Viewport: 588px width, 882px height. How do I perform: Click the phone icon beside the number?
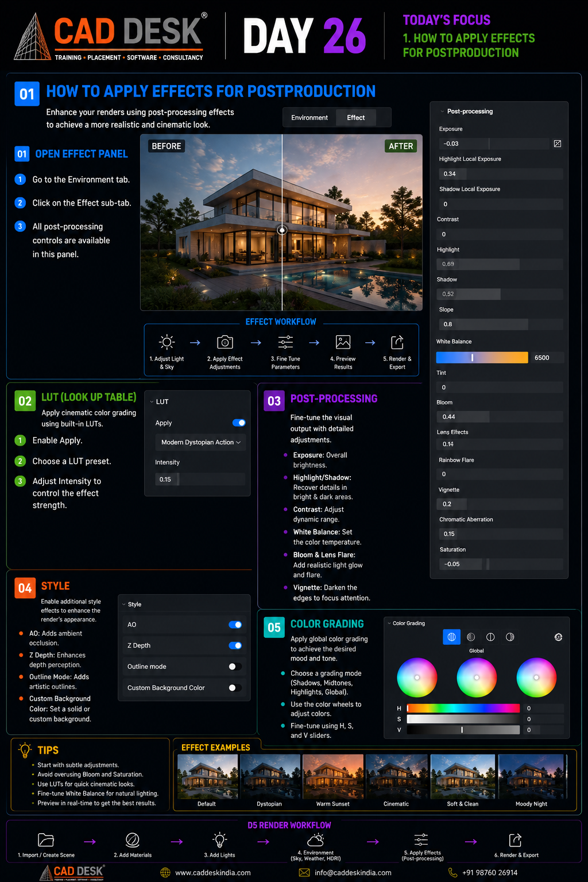[x=452, y=872]
